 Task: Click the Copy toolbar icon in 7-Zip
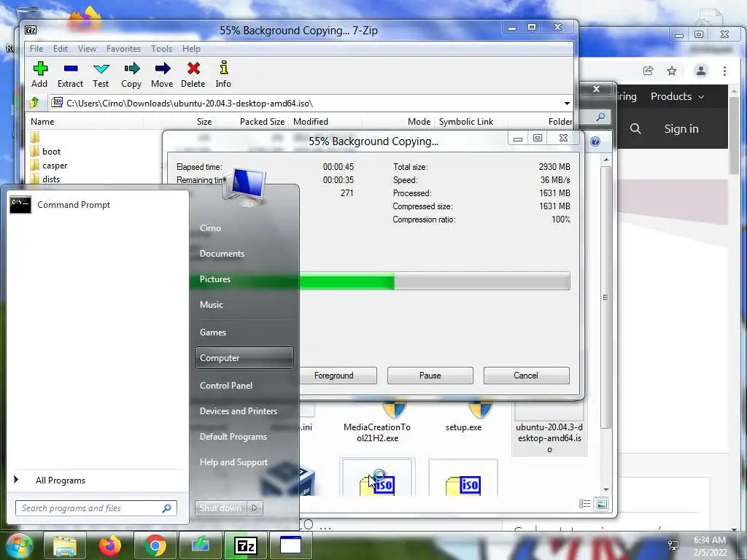(x=131, y=74)
